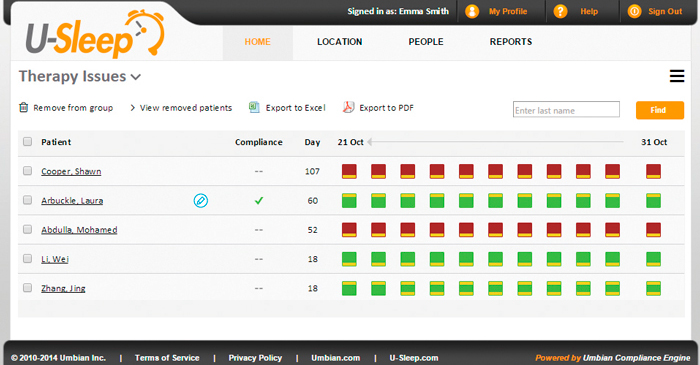
Task: Click the My Profile link
Action: coord(508,12)
